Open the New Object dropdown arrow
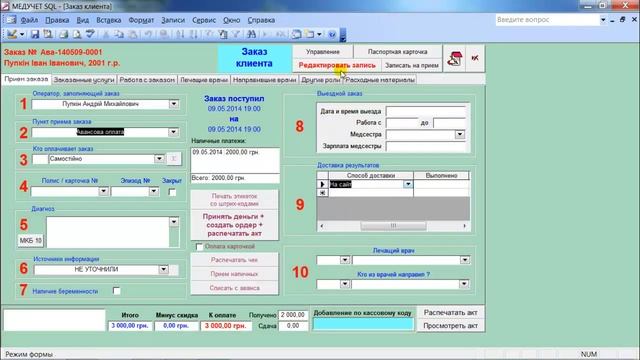Viewport: 640px width, 360px height. pyautogui.click(x=319, y=35)
